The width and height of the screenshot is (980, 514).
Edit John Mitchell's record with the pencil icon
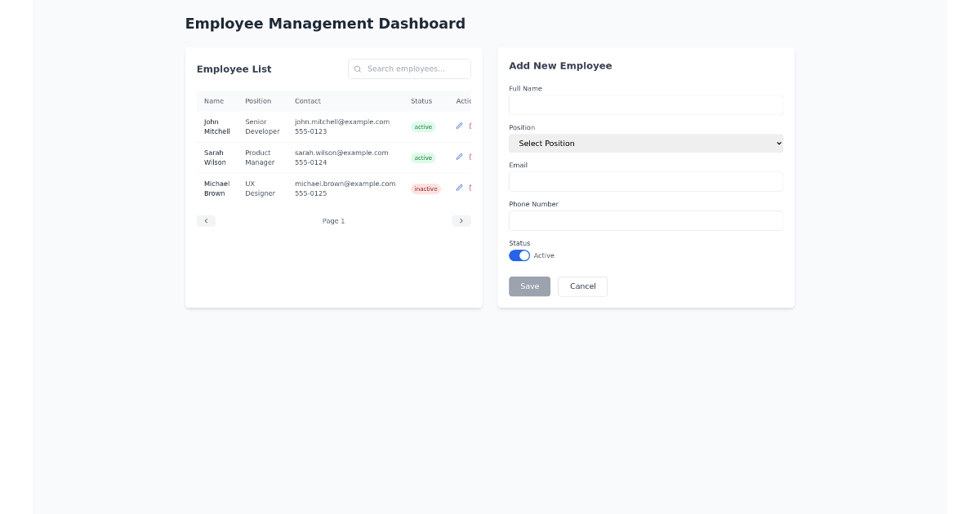[x=459, y=126]
